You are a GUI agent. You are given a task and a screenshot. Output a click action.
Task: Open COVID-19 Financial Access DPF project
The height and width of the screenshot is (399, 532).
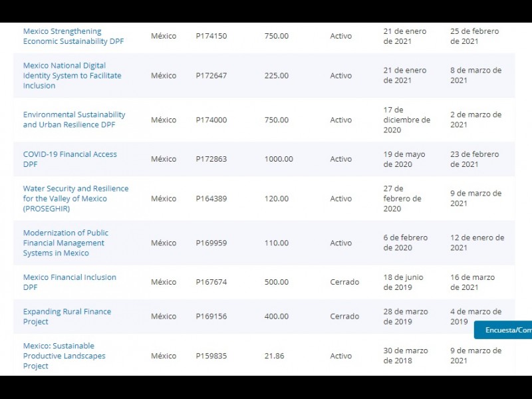point(70,159)
